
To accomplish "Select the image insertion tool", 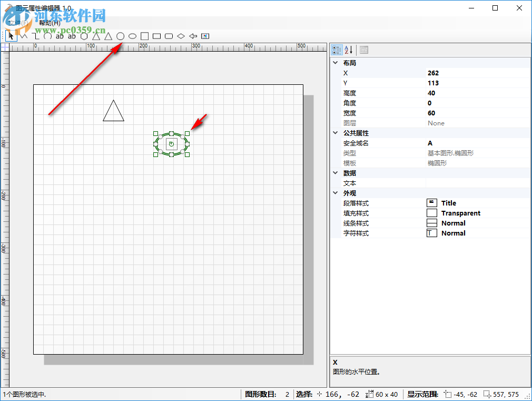I will (205, 36).
